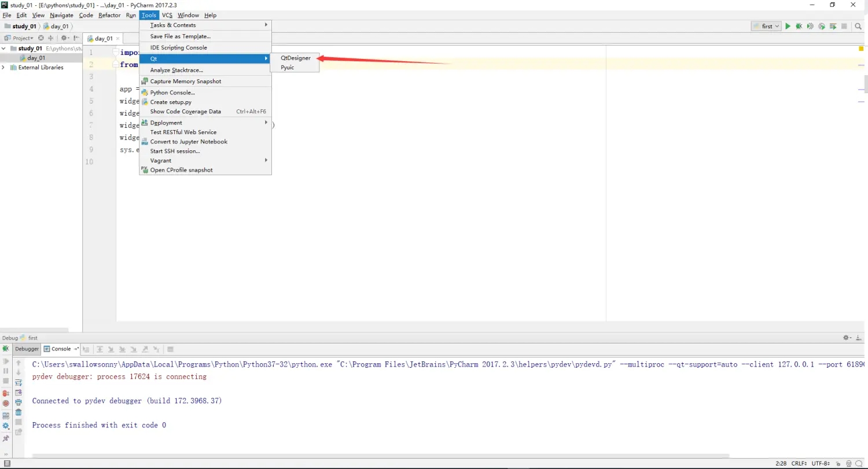Run the 'first' configuration with green play icon
The image size is (868, 469).
788,26
